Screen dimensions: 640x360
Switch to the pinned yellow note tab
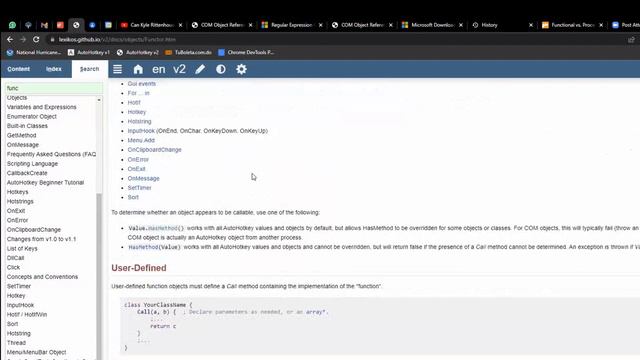pyautogui.click(x=108, y=25)
